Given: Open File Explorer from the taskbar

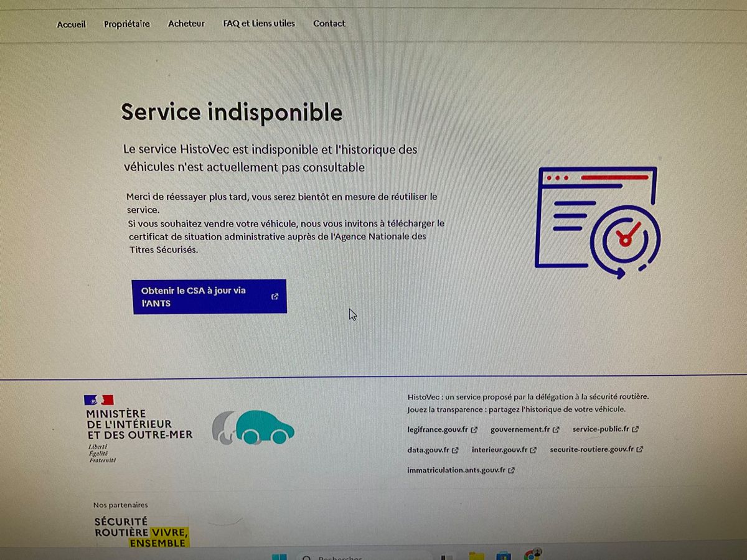Looking at the screenshot, I should pos(477,556).
